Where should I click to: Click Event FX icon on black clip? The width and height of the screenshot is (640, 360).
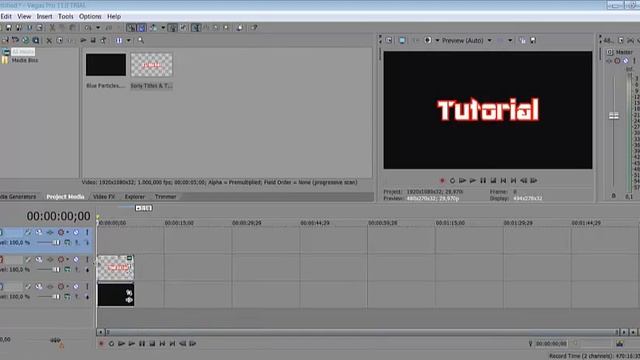(x=129, y=300)
